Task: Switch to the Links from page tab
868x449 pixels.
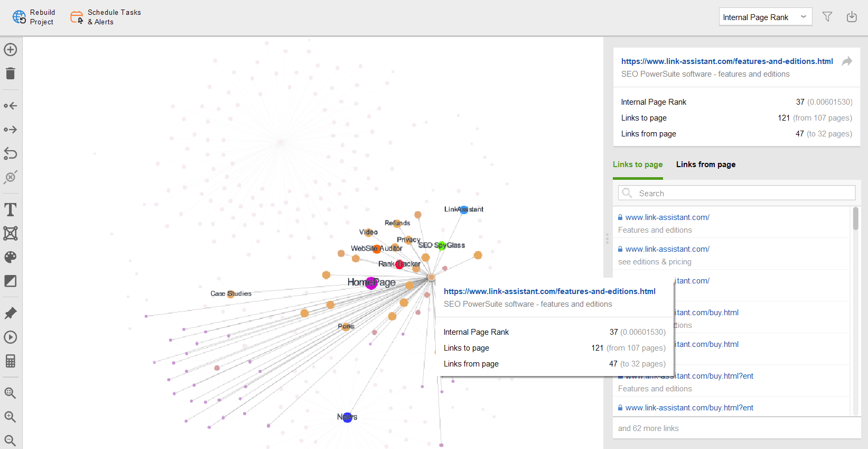Action: (x=706, y=164)
